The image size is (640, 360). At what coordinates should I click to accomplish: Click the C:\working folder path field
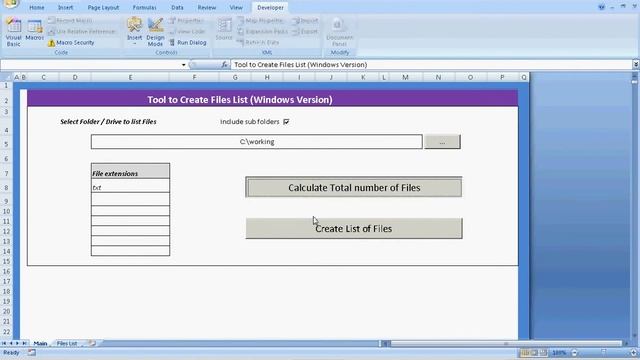point(257,142)
